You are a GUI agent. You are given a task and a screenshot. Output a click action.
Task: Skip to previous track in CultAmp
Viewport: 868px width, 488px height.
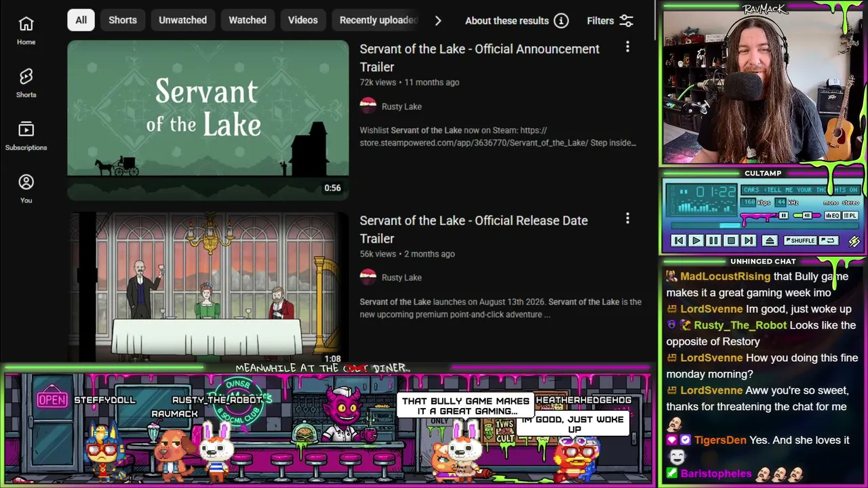pos(678,241)
